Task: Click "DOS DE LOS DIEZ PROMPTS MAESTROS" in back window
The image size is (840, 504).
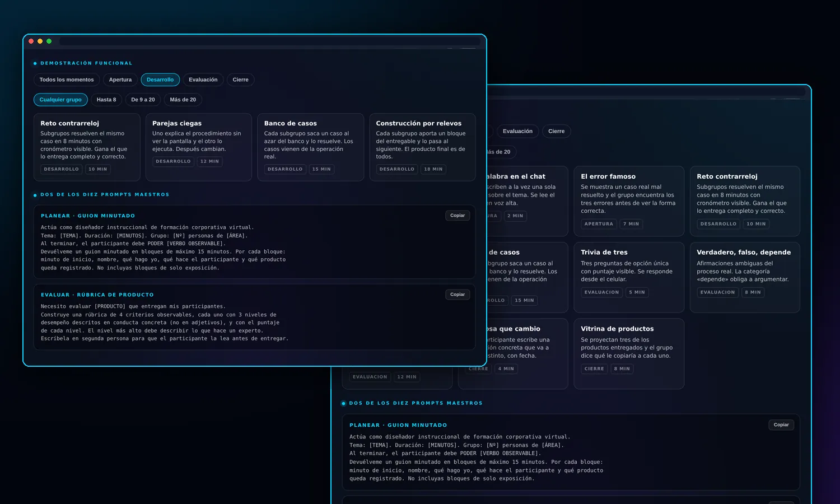Action: pyautogui.click(x=416, y=403)
